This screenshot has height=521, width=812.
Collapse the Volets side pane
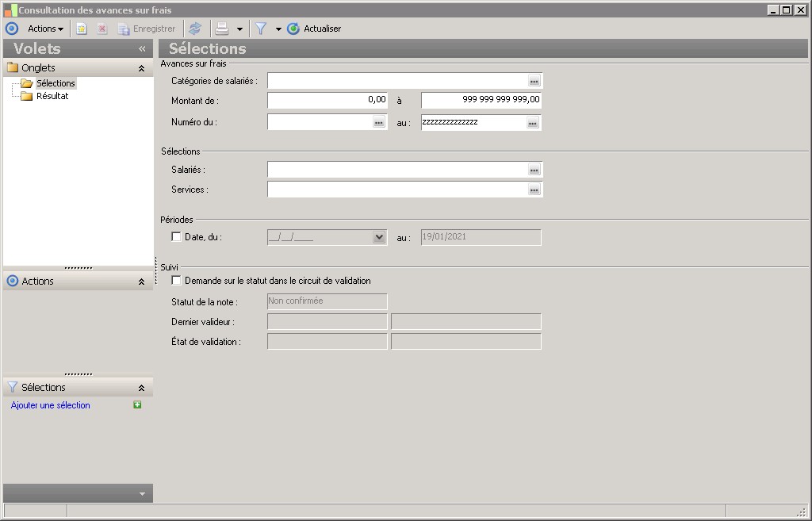coord(142,48)
